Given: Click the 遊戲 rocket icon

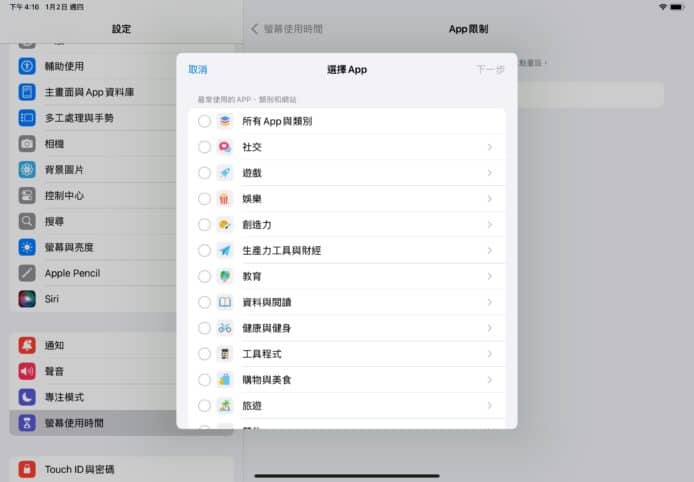Looking at the screenshot, I should pos(225,173).
